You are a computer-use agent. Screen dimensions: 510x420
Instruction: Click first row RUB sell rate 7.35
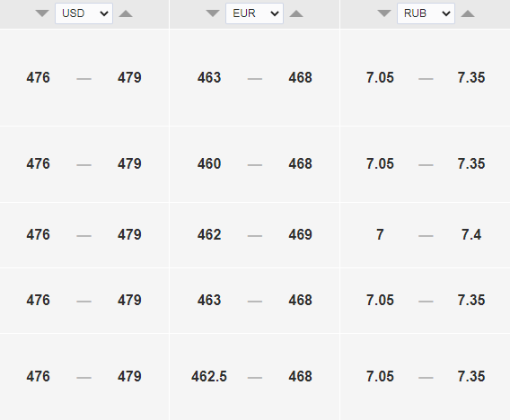[471, 78]
